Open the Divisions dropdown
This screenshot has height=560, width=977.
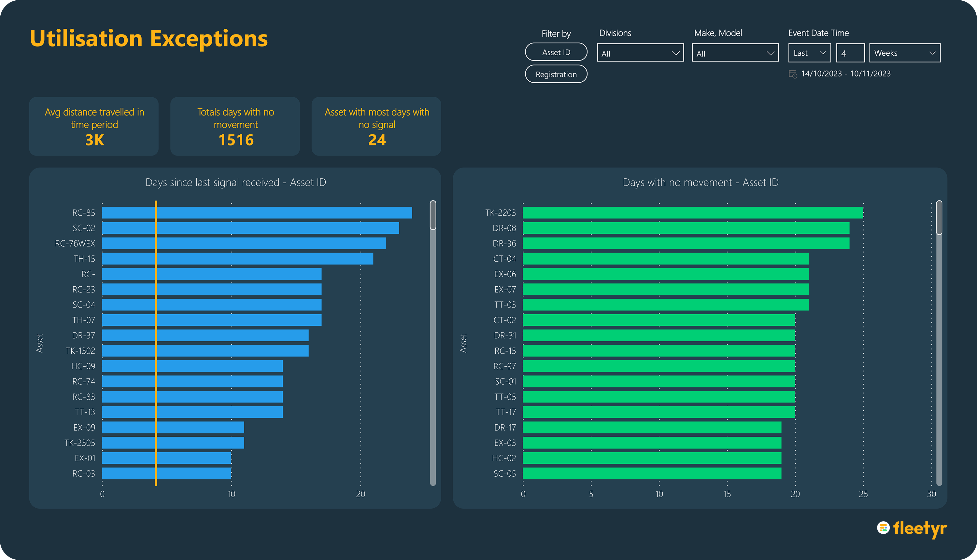click(x=640, y=53)
